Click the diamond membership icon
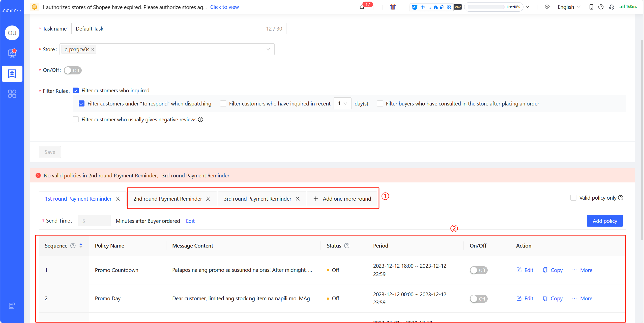 pyautogui.click(x=547, y=7)
